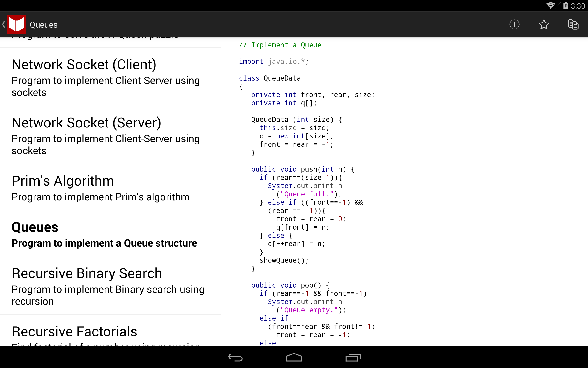Tap the 'class QueueData' code line

(x=270, y=78)
